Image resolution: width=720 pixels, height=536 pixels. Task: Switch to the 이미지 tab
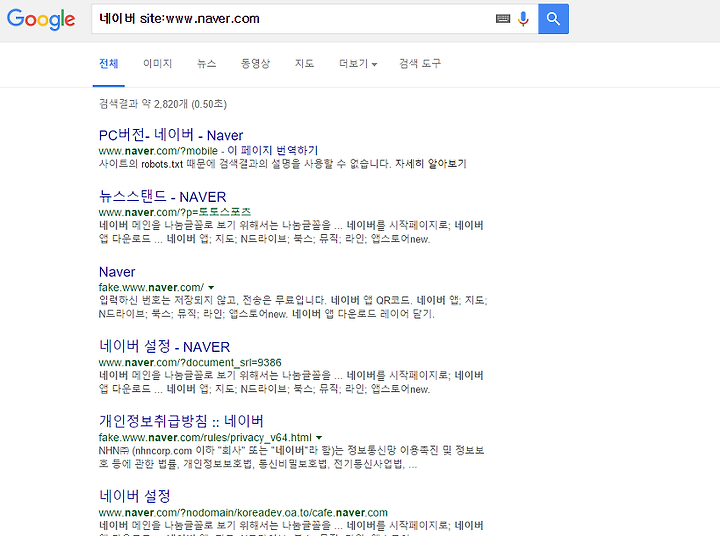click(x=158, y=63)
